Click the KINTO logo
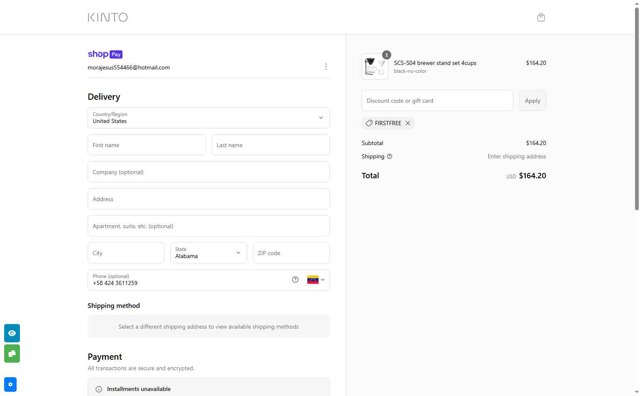This screenshot has width=640, height=396. coord(108,17)
